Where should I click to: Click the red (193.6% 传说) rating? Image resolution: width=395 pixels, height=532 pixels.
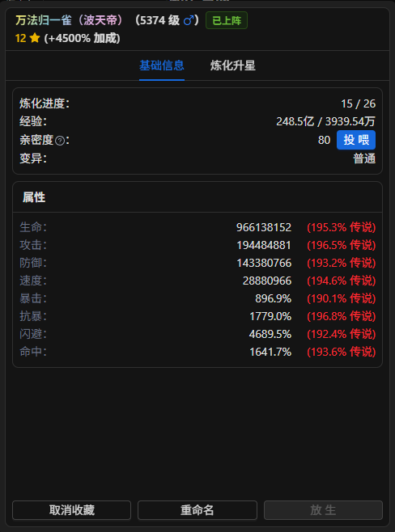tap(342, 352)
